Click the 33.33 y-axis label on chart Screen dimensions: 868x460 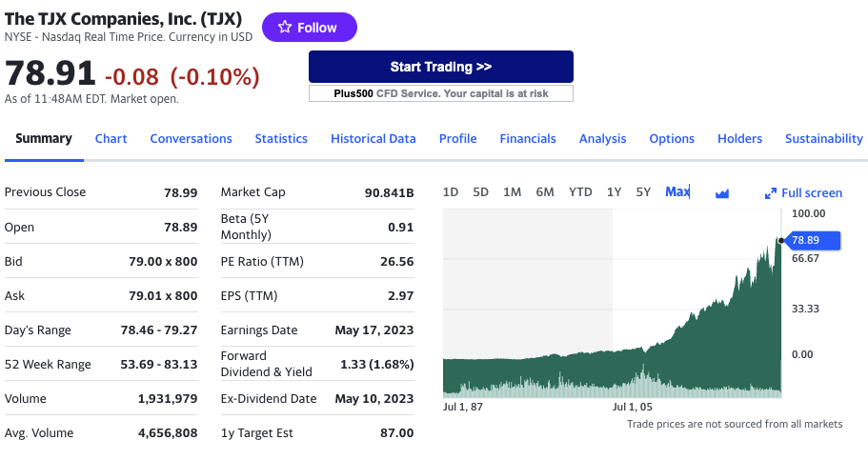click(x=805, y=309)
